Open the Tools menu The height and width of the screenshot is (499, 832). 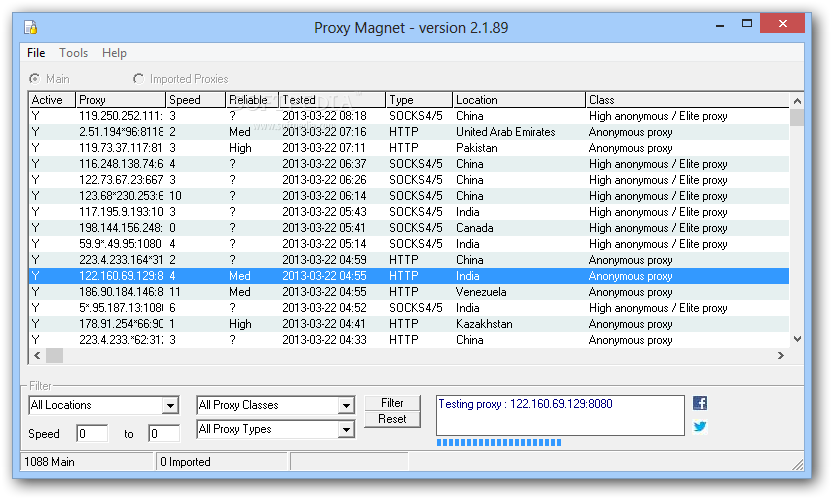point(73,53)
